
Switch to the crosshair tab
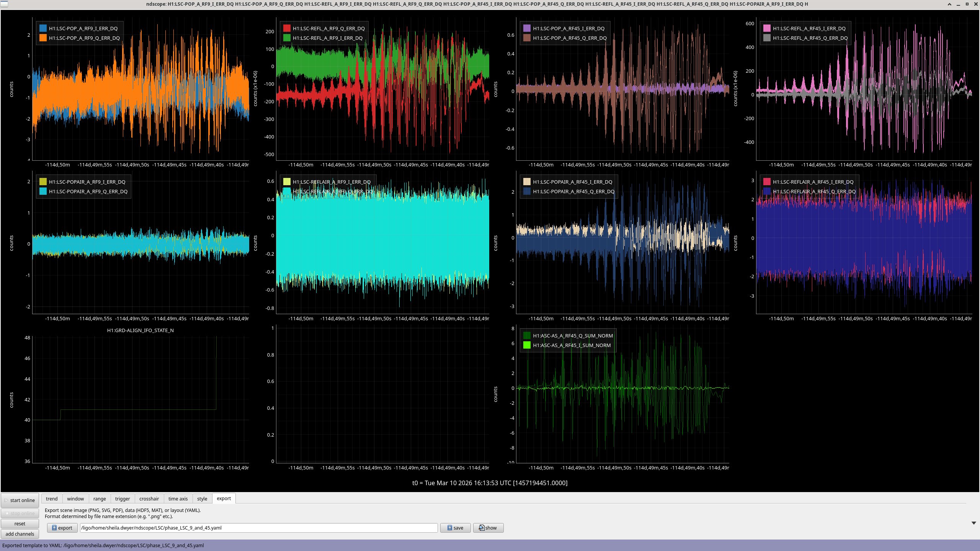149,499
